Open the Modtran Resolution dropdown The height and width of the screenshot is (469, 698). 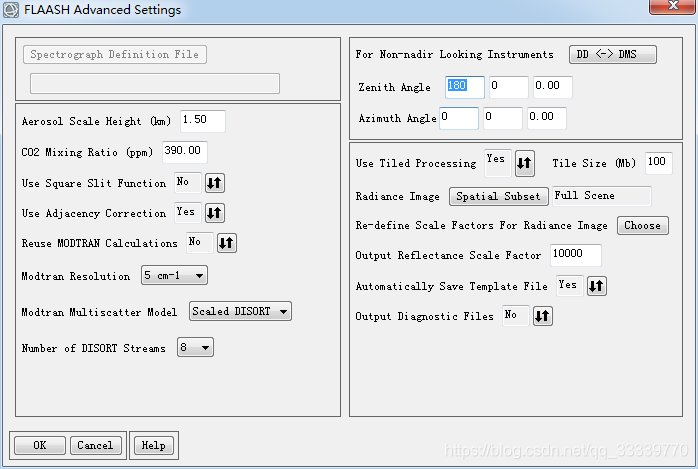coord(174,275)
